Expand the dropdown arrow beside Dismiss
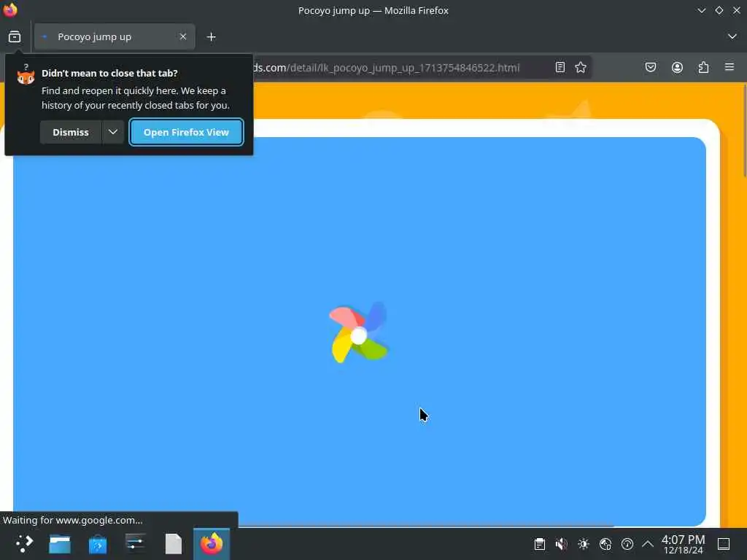 113,132
